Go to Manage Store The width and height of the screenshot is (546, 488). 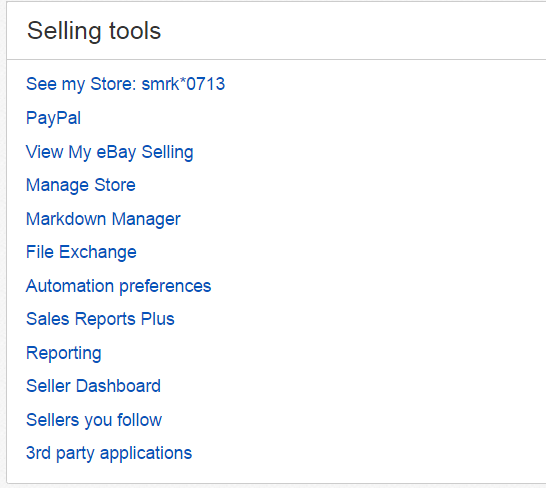tap(81, 185)
